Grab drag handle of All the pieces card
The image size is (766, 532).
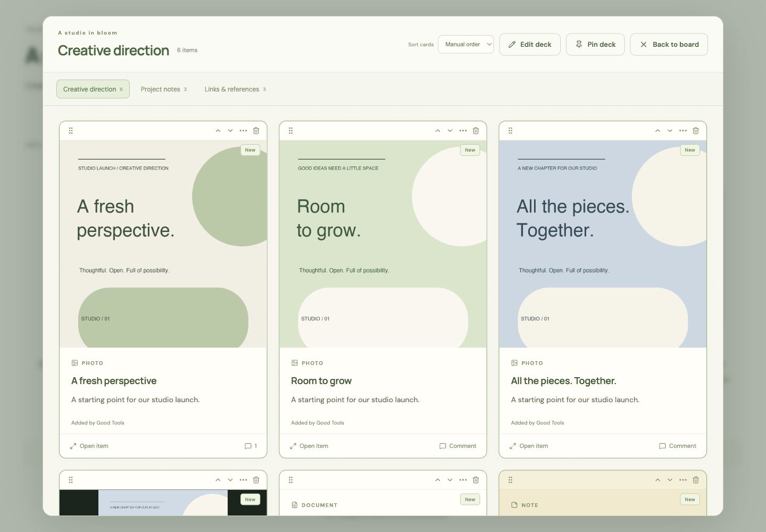point(510,131)
